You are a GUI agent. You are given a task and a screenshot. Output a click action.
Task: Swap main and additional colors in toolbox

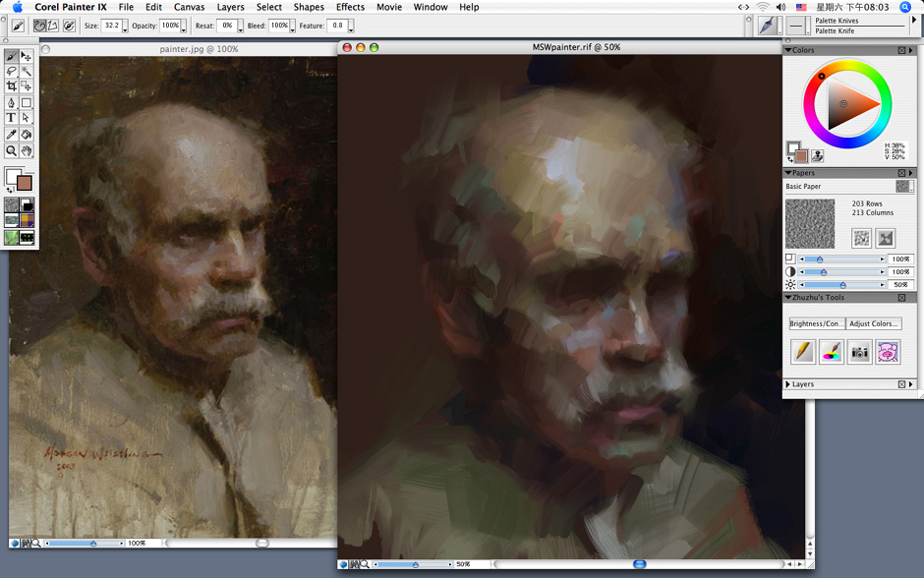pyautogui.click(x=9, y=190)
